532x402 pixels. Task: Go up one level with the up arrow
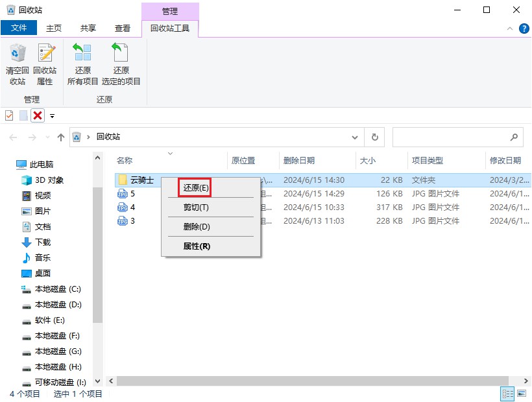61,137
